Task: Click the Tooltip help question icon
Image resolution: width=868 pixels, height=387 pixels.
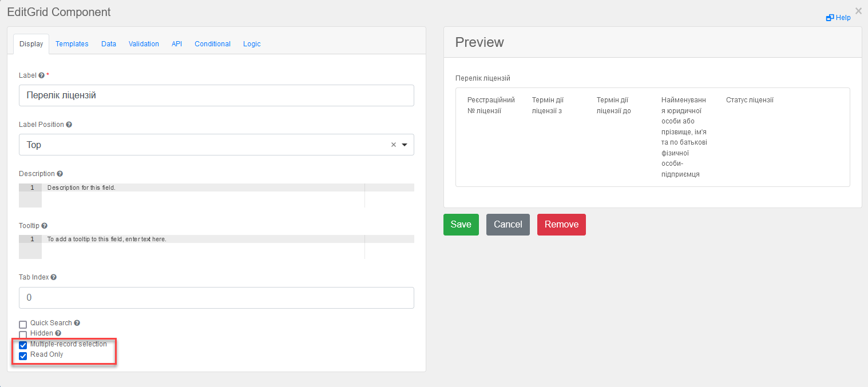Action: pos(45,226)
